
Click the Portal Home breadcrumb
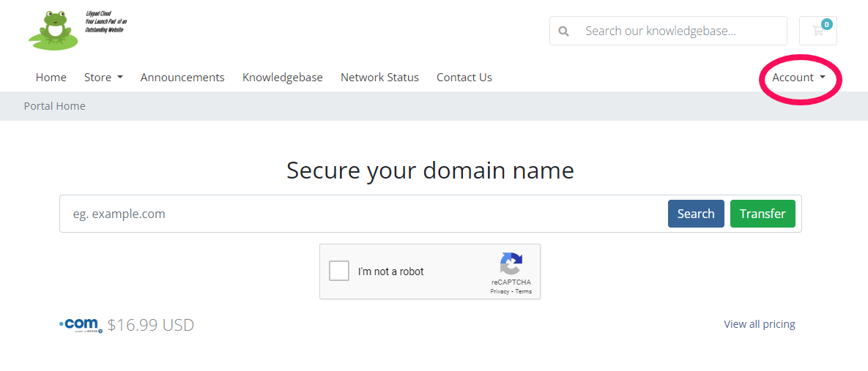(55, 105)
